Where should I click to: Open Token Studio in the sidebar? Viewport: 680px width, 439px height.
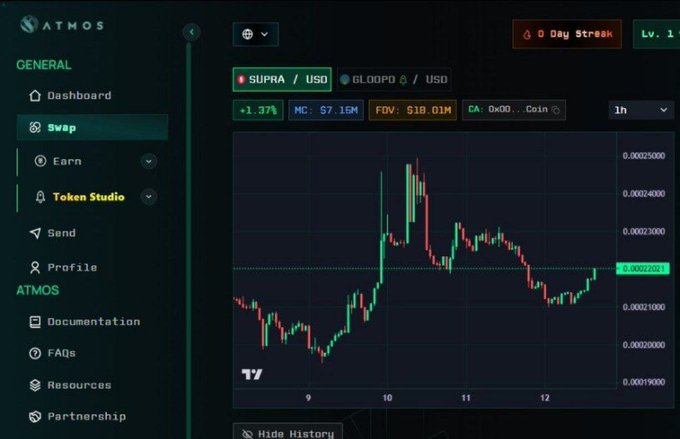[x=88, y=197]
